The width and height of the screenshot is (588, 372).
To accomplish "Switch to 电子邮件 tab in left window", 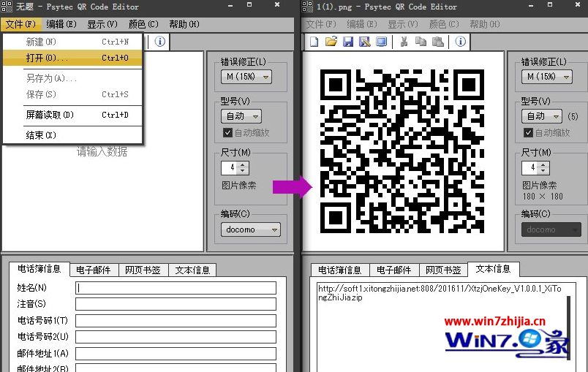I will coord(94,270).
